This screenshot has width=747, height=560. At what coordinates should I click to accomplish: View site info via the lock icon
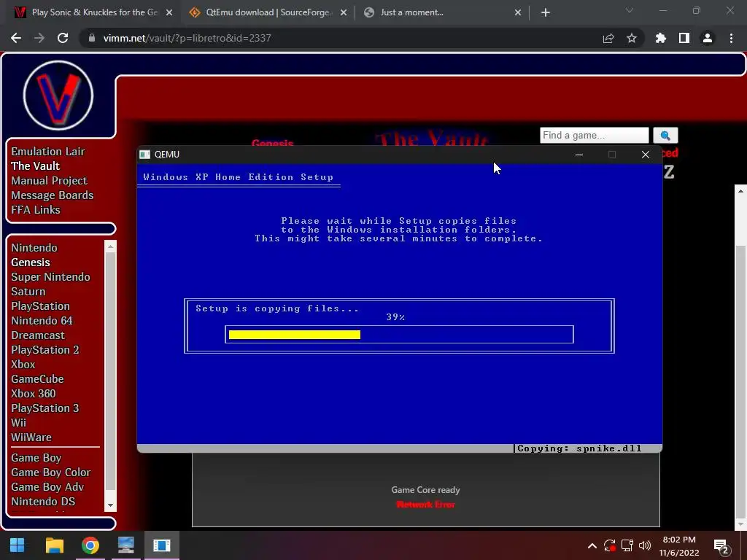click(x=92, y=38)
